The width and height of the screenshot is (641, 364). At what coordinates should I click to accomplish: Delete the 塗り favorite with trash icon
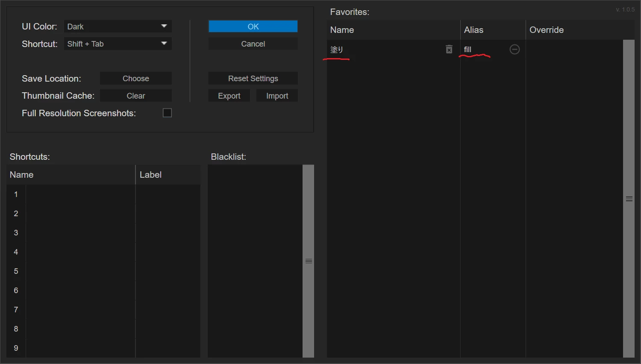[x=449, y=50]
